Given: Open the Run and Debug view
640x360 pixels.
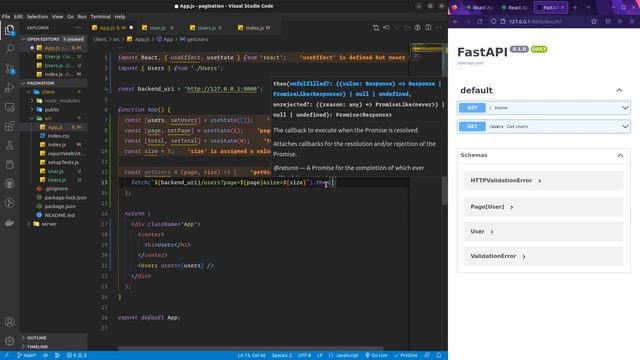Looking at the screenshot, I should pos(9,88).
